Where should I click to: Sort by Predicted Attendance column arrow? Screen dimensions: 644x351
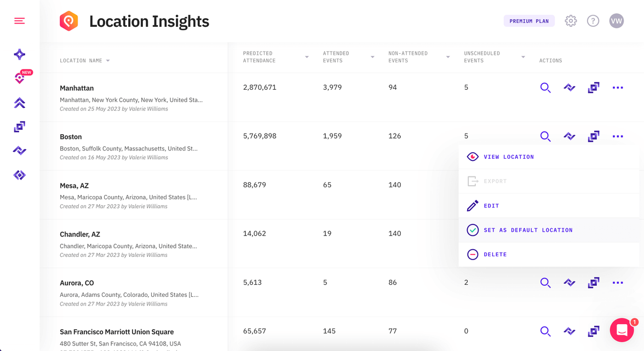pyautogui.click(x=307, y=57)
